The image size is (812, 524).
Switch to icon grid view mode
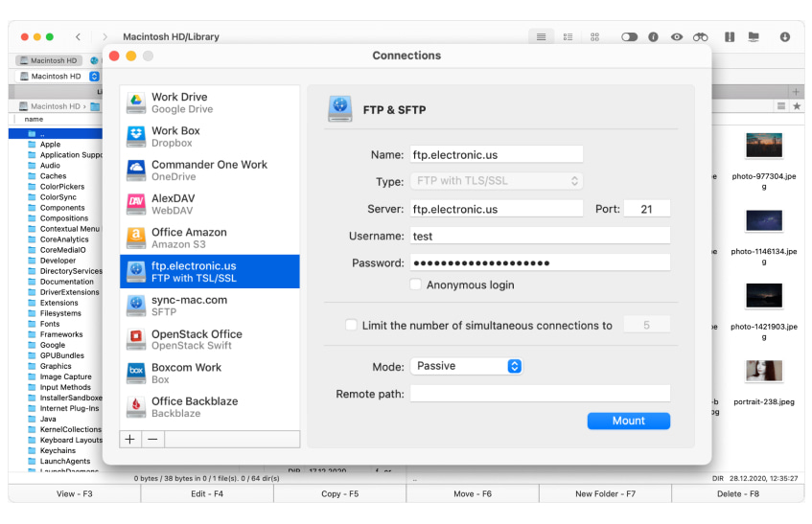(x=594, y=36)
